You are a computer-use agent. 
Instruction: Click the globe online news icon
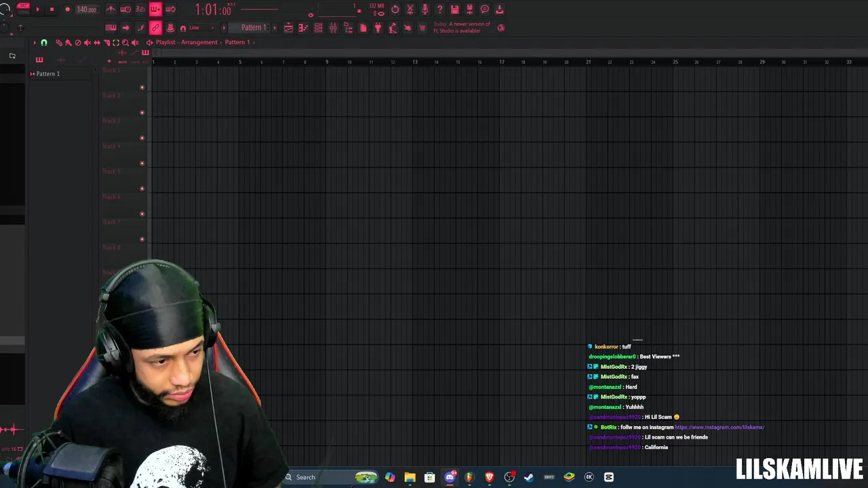[x=501, y=28]
